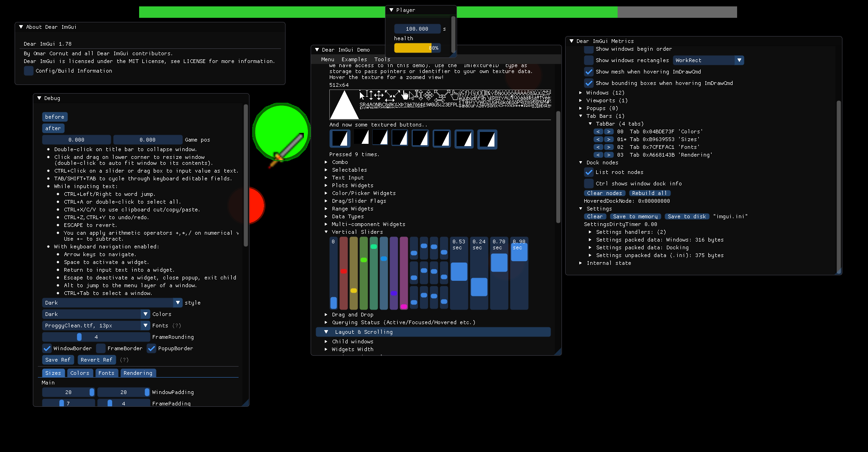The width and height of the screenshot is (868, 452).
Task: Click the 0.53 sec vertical slider
Action: (x=459, y=273)
